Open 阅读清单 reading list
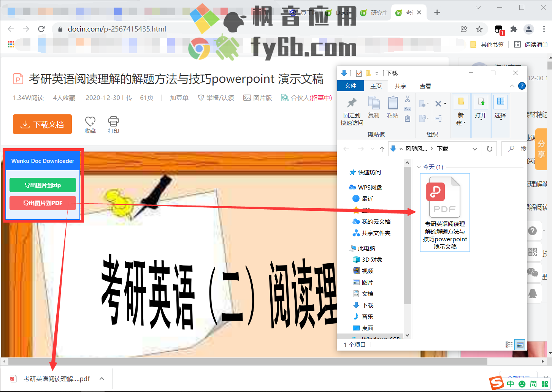Image resolution: width=552 pixels, height=392 pixels. pyautogui.click(x=531, y=44)
